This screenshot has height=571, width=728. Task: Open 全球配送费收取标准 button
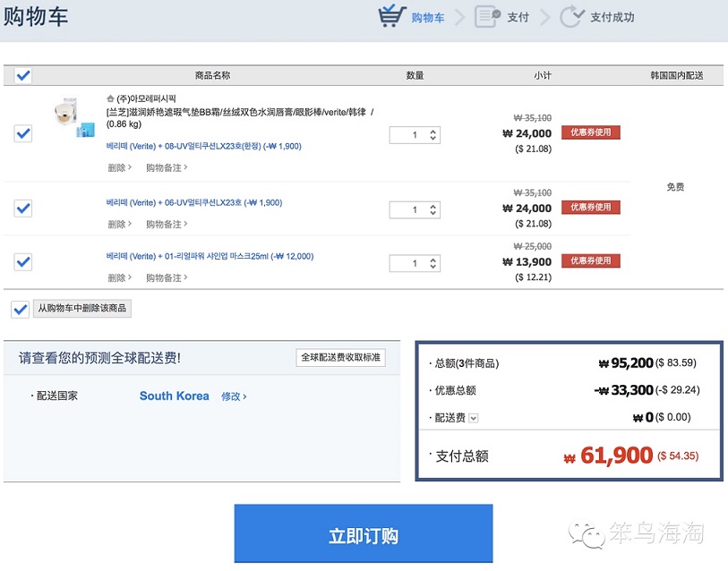tap(341, 357)
